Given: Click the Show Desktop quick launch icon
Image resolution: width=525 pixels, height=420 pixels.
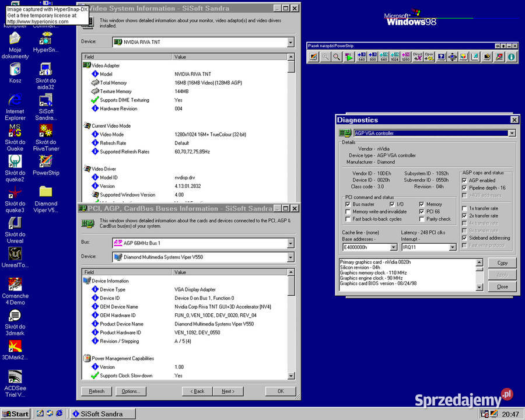Looking at the screenshot, I should point(40,414).
